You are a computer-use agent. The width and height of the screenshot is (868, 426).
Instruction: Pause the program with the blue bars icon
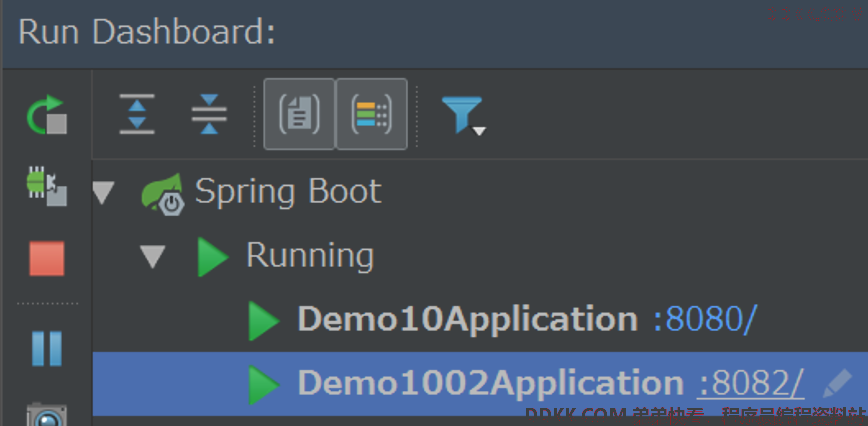click(47, 349)
